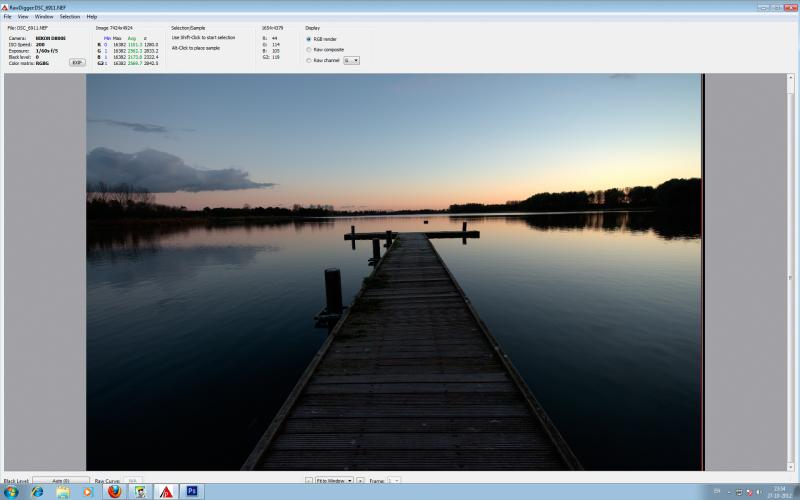Launch Internet Explorer from the taskbar
Image resolution: width=800 pixels, height=500 pixels.
[37, 492]
